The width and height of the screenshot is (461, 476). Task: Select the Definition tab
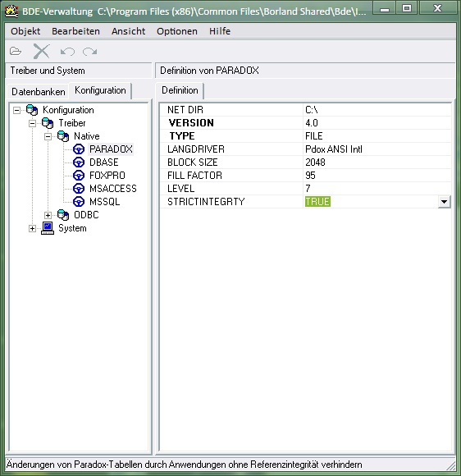click(x=180, y=90)
